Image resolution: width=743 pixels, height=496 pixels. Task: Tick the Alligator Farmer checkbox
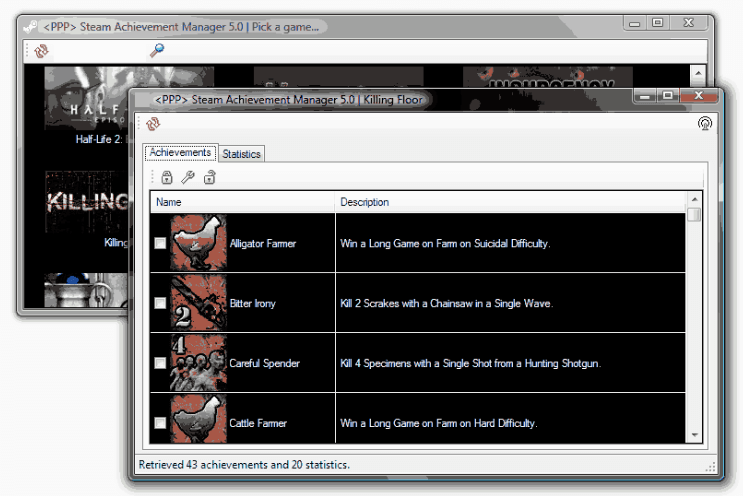[160, 243]
